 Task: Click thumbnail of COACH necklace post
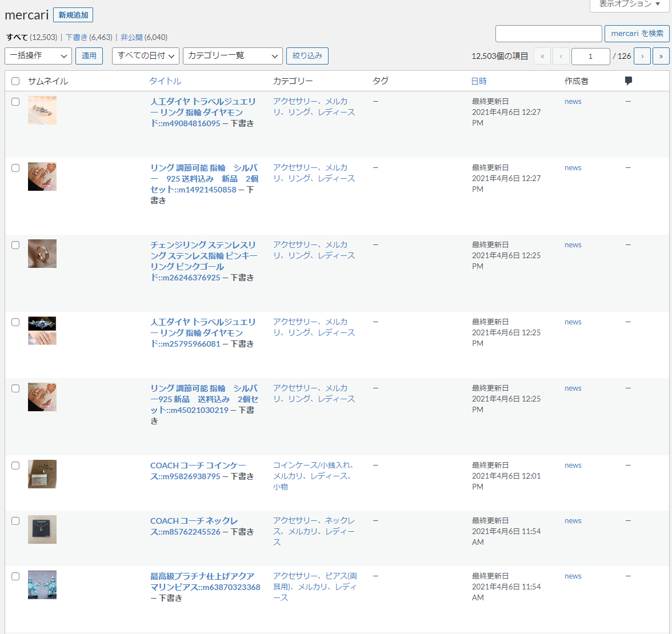[x=42, y=529]
